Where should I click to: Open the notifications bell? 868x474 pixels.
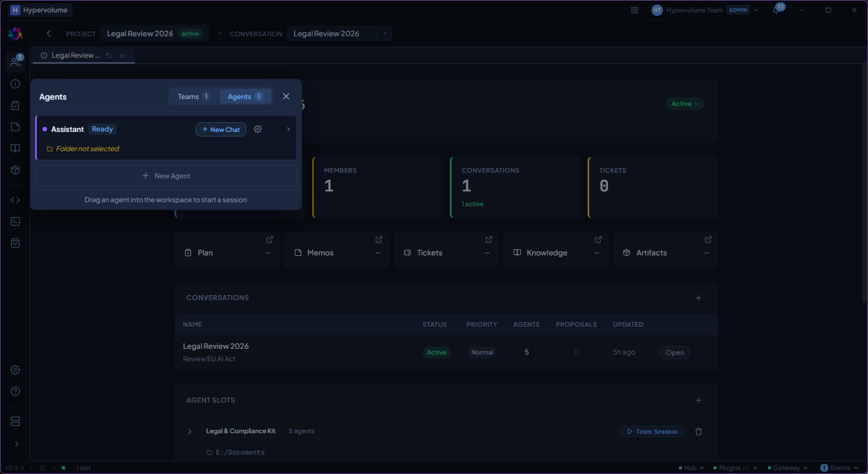click(776, 10)
